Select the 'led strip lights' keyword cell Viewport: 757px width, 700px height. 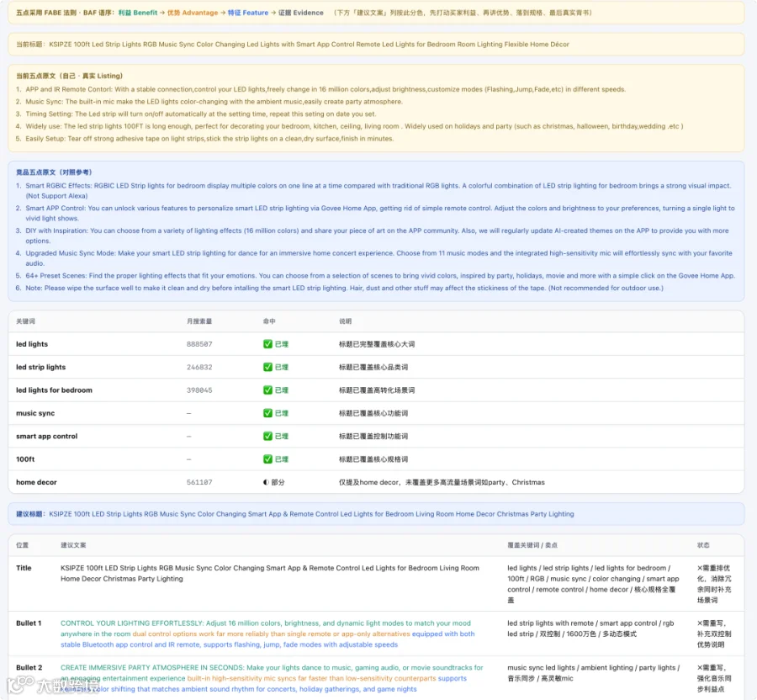pos(40,368)
